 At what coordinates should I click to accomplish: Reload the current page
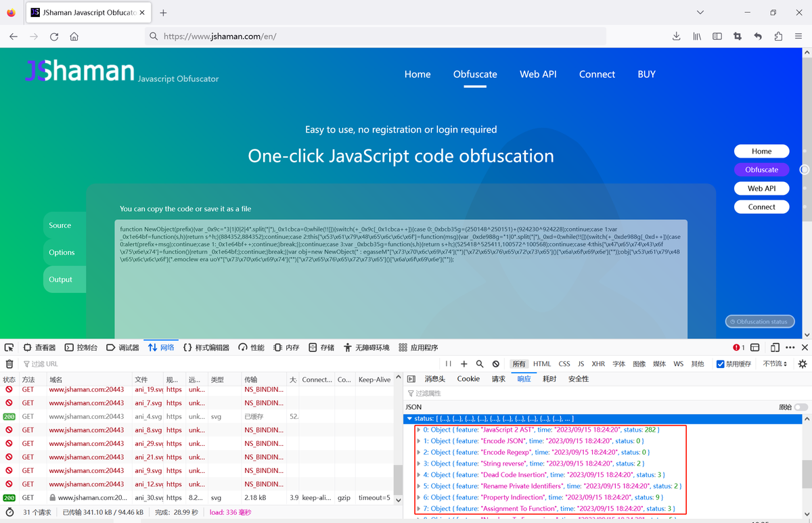tap(54, 37)
